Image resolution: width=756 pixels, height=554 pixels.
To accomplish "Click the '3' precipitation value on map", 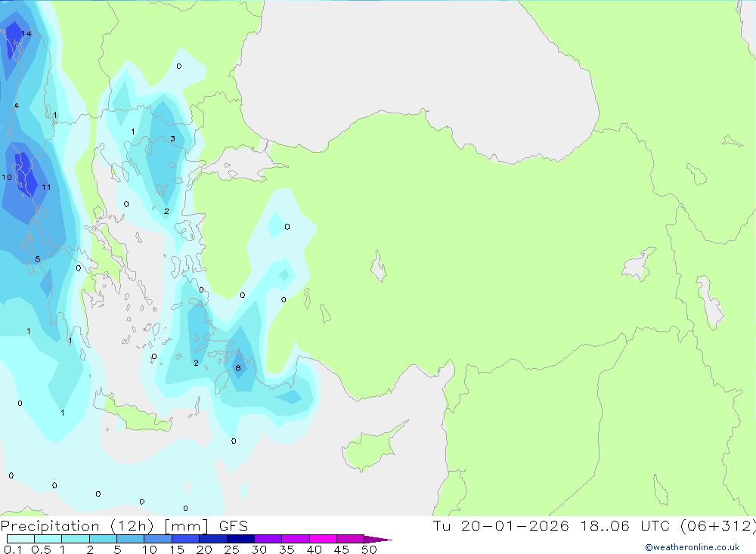I will click(x=172, y=139).
